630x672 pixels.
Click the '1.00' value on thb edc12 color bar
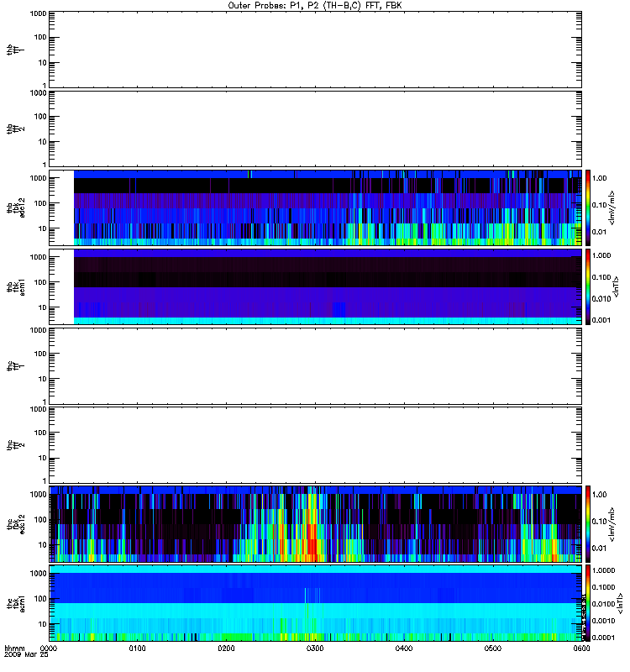(x=599, y=178)
